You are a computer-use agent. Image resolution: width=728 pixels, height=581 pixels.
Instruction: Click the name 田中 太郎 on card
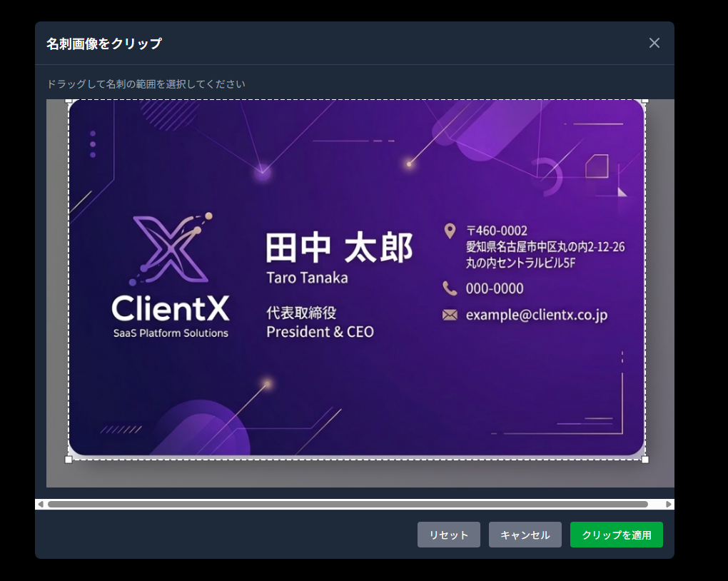[339, 248]
